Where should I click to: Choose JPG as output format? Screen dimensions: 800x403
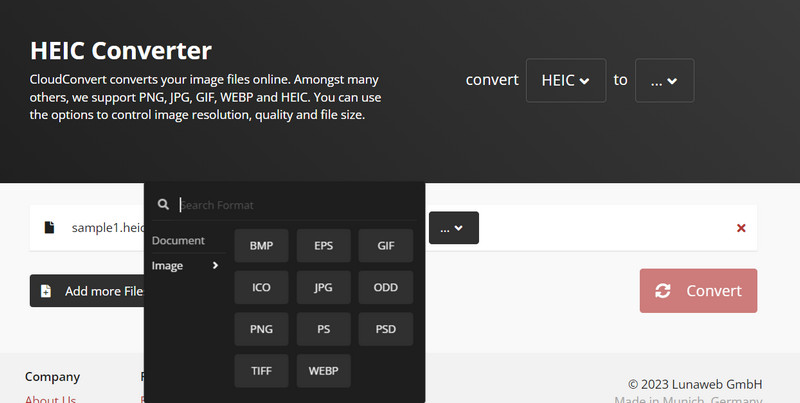323,288
